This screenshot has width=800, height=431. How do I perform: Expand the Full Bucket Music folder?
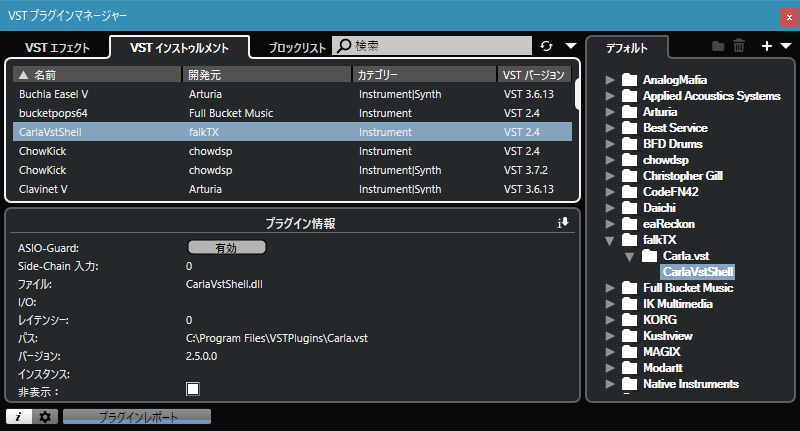pos(610,288)
